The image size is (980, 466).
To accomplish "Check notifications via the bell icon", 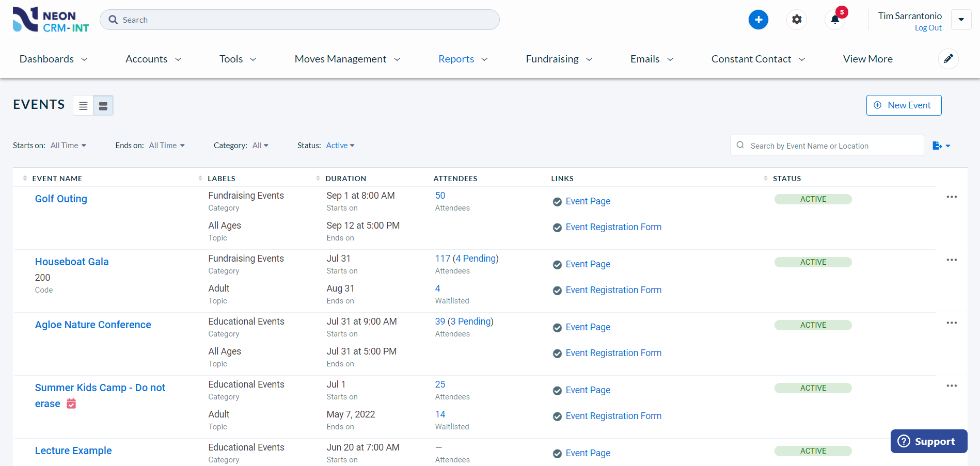I will 835,20.
